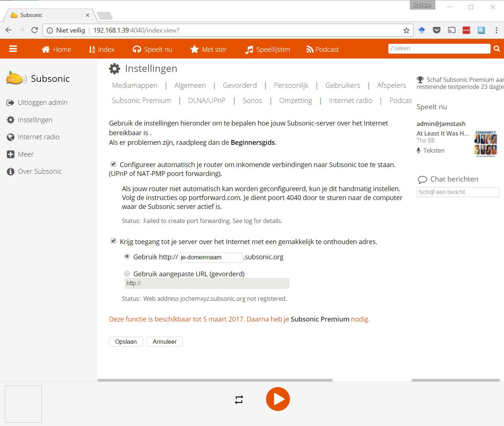Save settings with Opslaan button
504x426 pixels.
tap(126, 342)
